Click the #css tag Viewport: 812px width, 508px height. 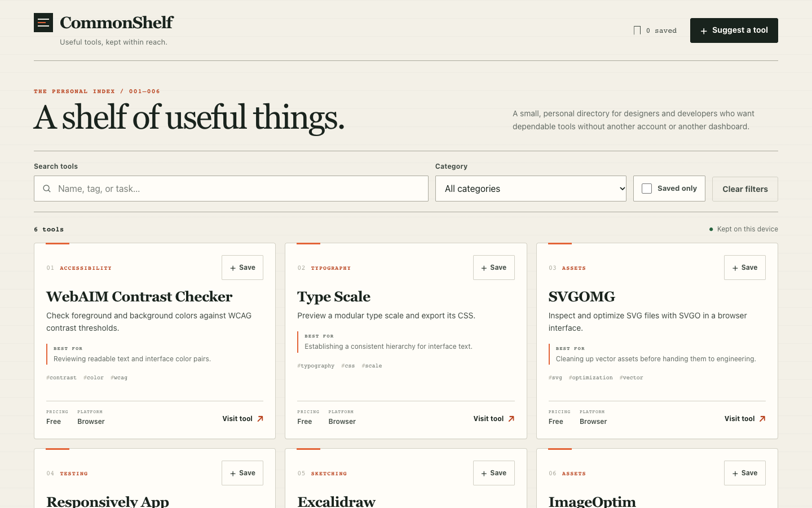point(348,366)
